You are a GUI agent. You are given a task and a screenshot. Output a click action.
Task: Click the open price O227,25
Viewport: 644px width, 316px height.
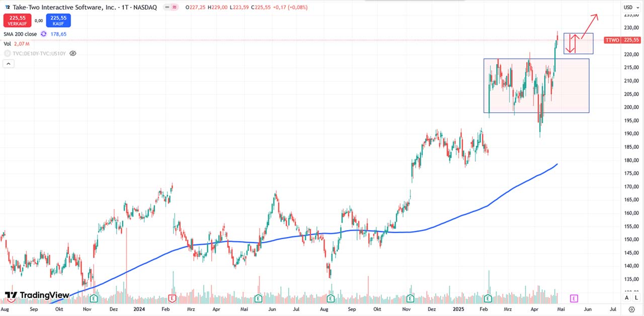[196, 8]
